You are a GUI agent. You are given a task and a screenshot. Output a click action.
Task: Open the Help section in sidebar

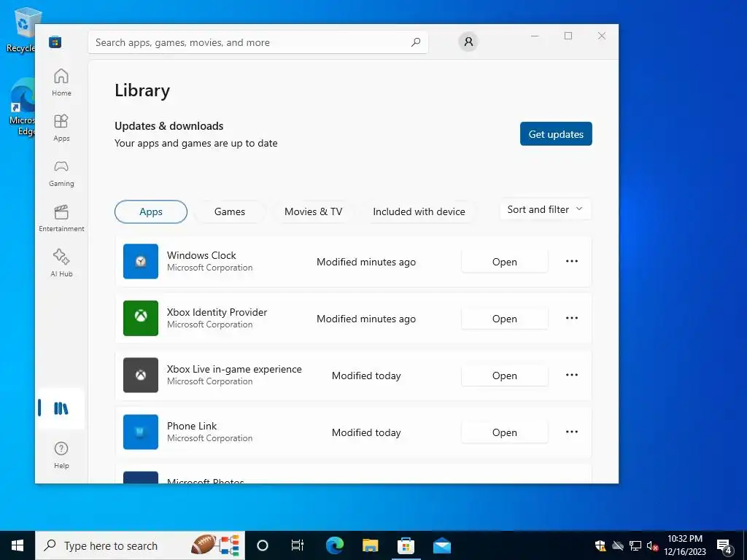click(61, 455)
